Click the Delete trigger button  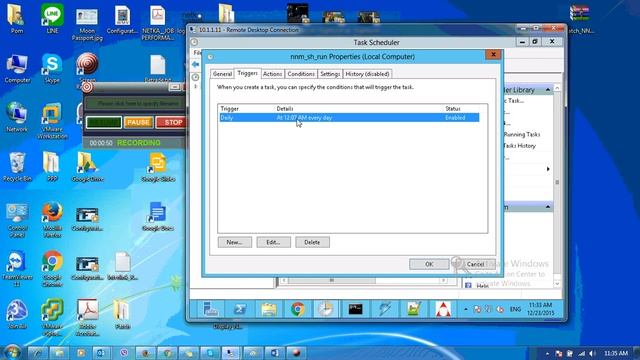[x=312, y=242]
